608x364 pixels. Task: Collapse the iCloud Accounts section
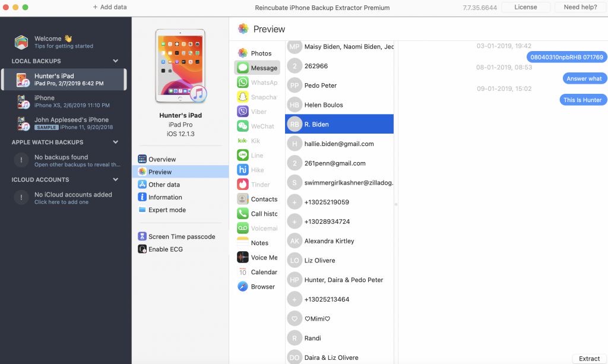116,179
